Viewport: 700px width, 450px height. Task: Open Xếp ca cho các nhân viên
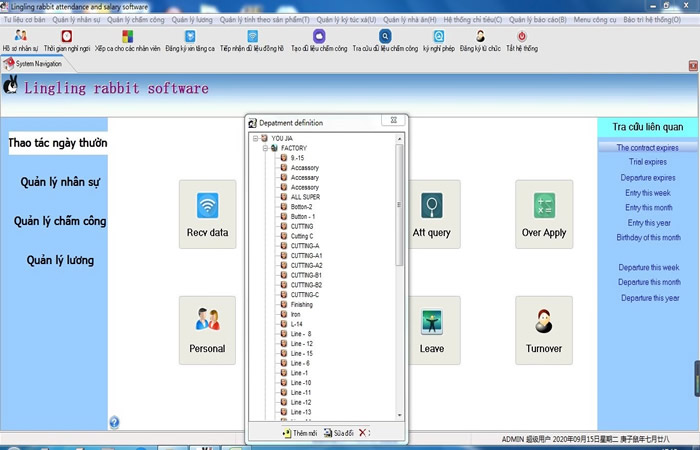point(128,36)
